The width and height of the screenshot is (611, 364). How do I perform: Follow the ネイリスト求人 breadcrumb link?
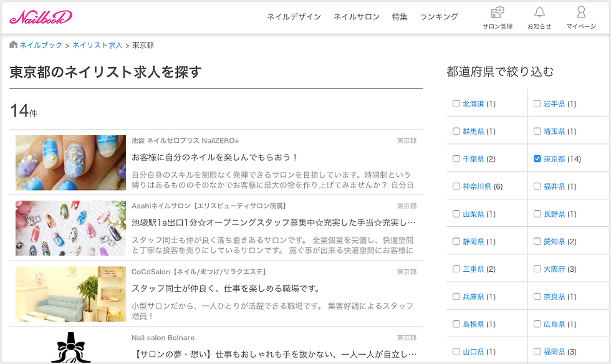point(97,45)
